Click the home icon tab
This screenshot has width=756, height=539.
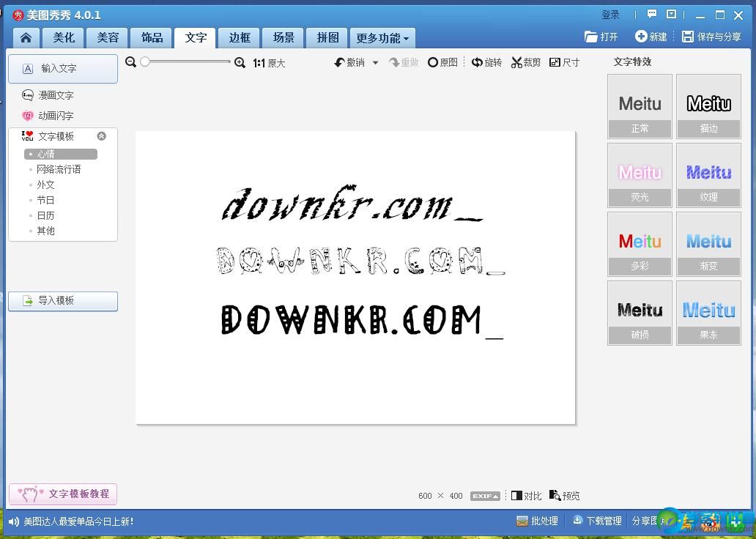point(26,38)
